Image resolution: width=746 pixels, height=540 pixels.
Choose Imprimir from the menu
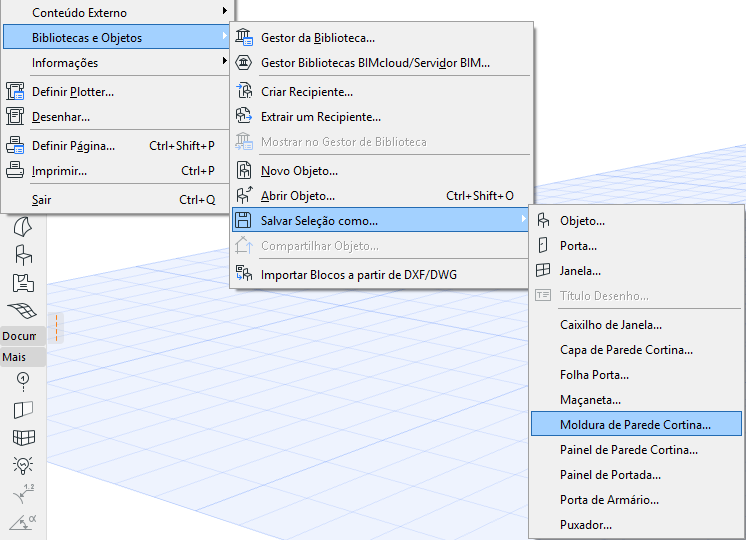116,171
